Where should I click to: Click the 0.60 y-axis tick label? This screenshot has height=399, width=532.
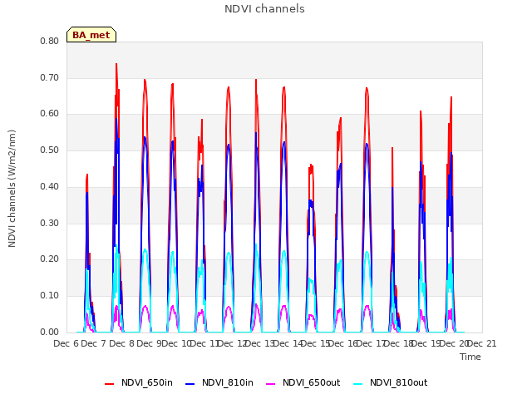coord(50,114)
